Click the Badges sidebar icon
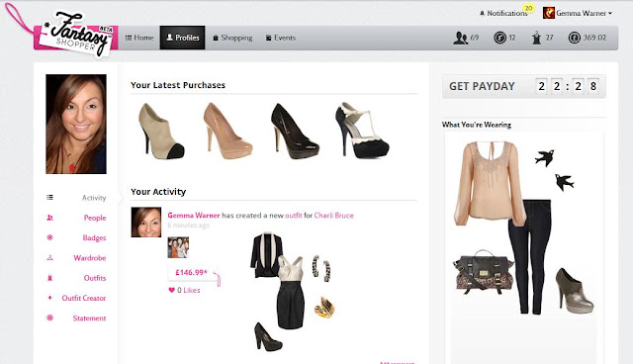 49,237
